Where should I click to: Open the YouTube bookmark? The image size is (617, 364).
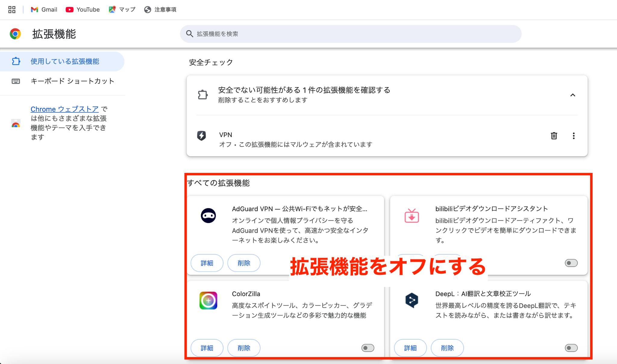[x=83, y=10]
